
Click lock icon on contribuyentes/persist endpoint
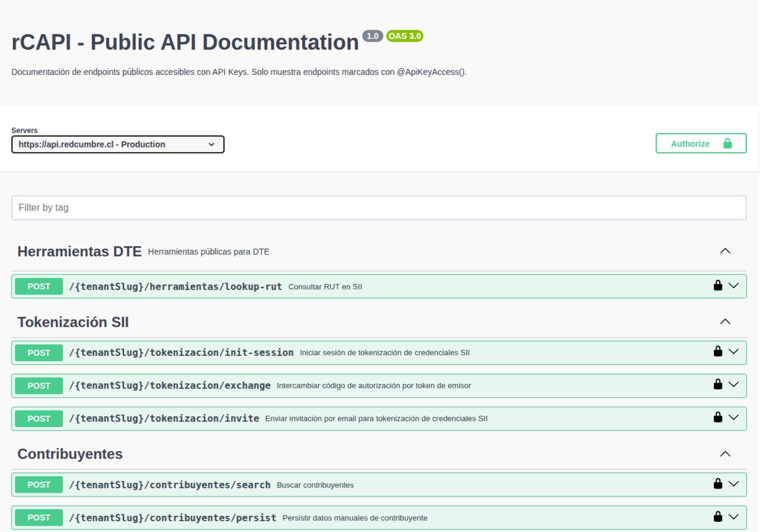pyautogui.click(x=717, y=517)
